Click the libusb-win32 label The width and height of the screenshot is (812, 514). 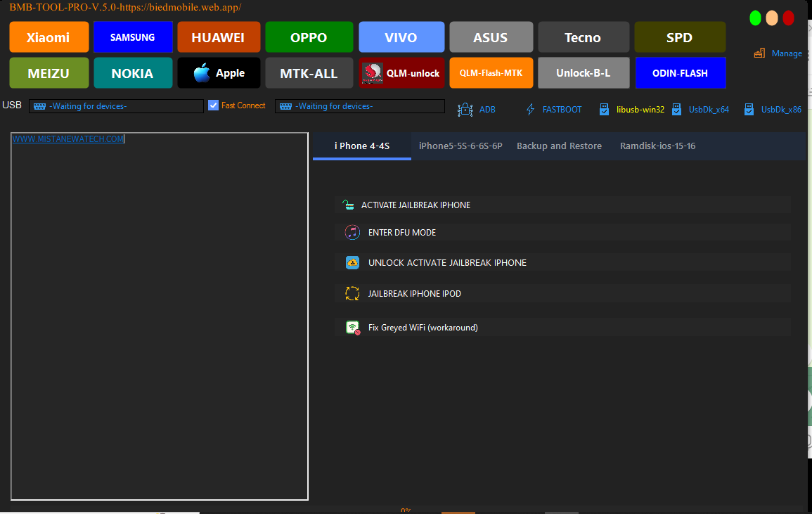[640, 110]
